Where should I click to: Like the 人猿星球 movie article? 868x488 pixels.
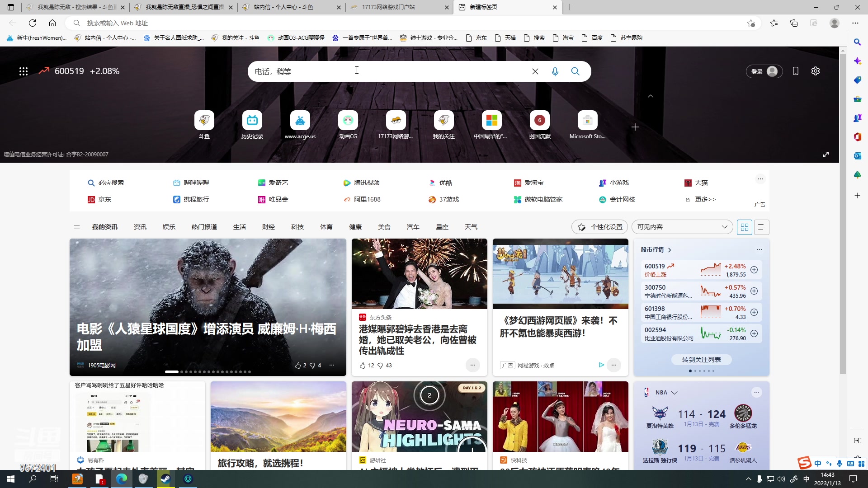click(298, 366)
